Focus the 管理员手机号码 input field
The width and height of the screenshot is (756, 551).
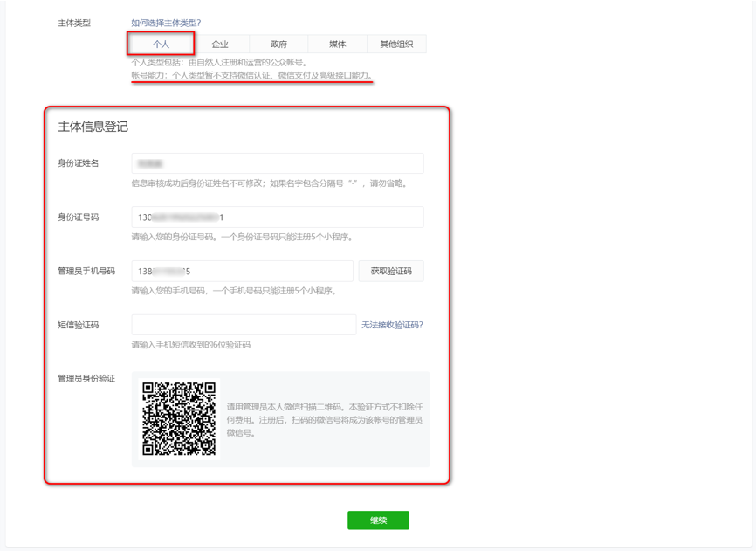tap(243, 271)
